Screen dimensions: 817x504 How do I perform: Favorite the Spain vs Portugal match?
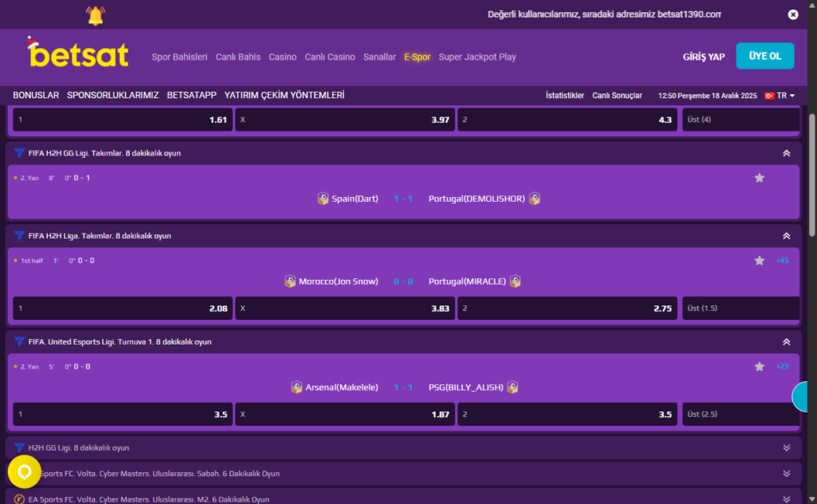(760, 178)
